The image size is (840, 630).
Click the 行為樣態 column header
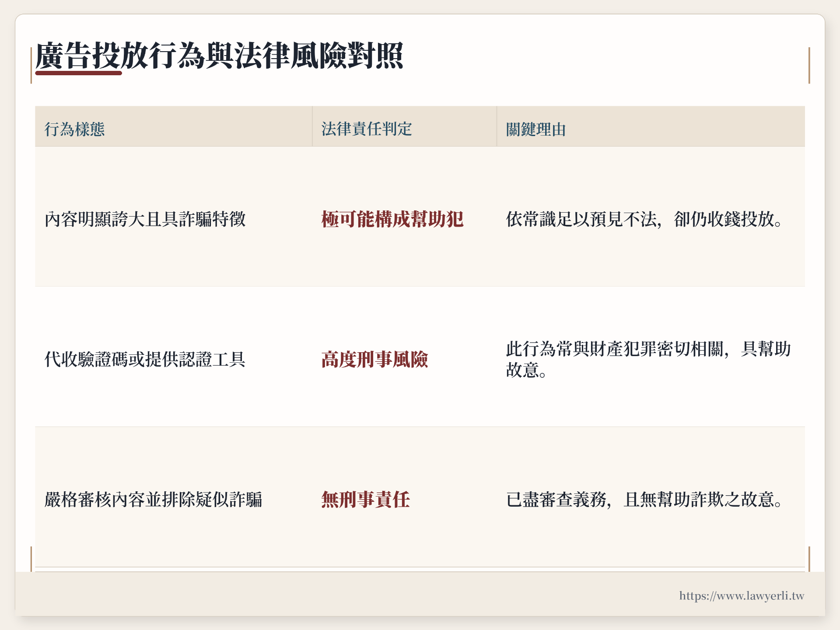(75, 129)
